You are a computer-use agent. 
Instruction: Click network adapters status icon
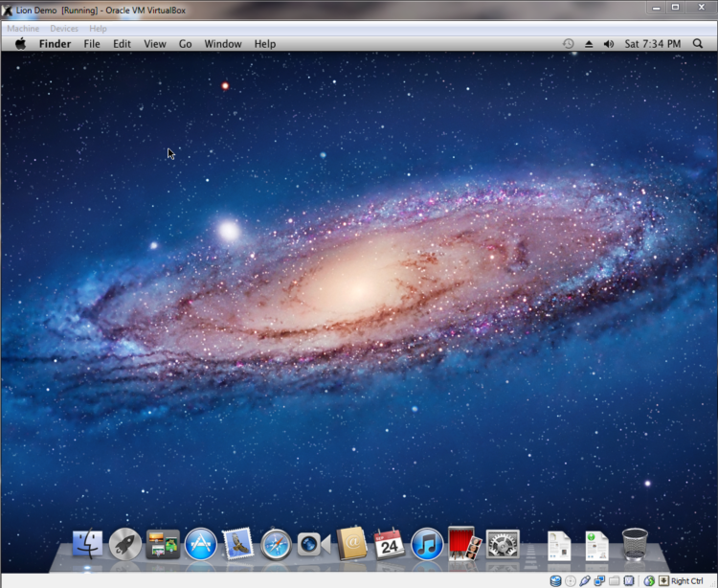click(x=599, y=581)
